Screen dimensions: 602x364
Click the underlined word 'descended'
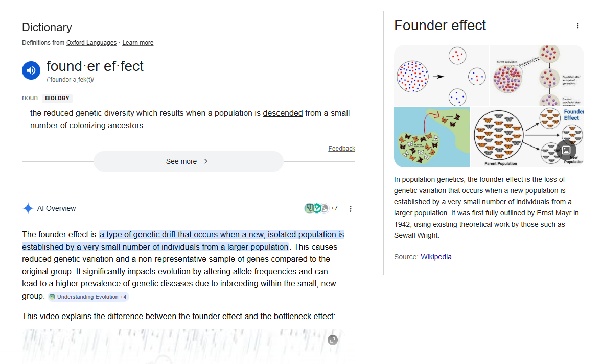click(283, 113)
